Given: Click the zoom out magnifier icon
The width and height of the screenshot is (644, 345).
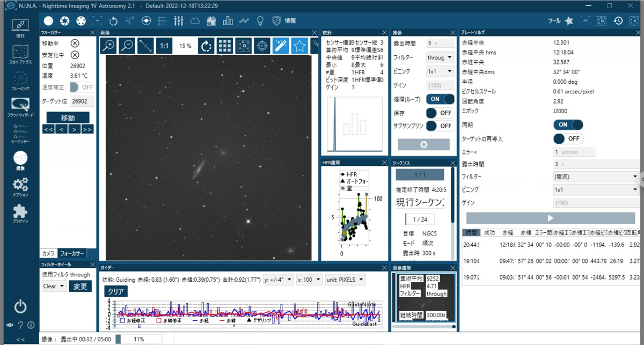Looking at the screenshot, I should 127,46.
